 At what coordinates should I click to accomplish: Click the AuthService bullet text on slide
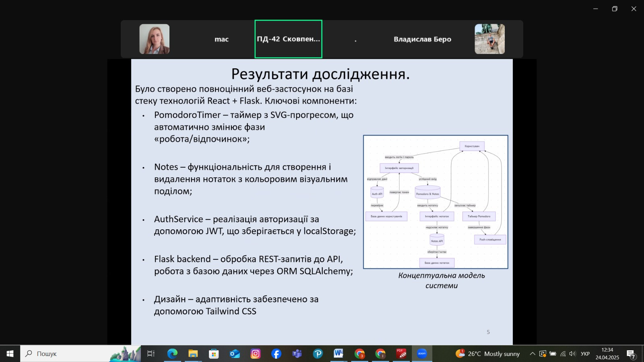[255, 225]
